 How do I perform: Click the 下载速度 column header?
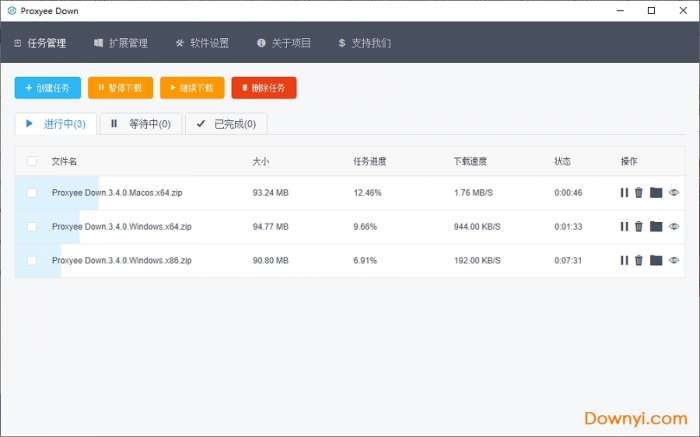point(470,161)
